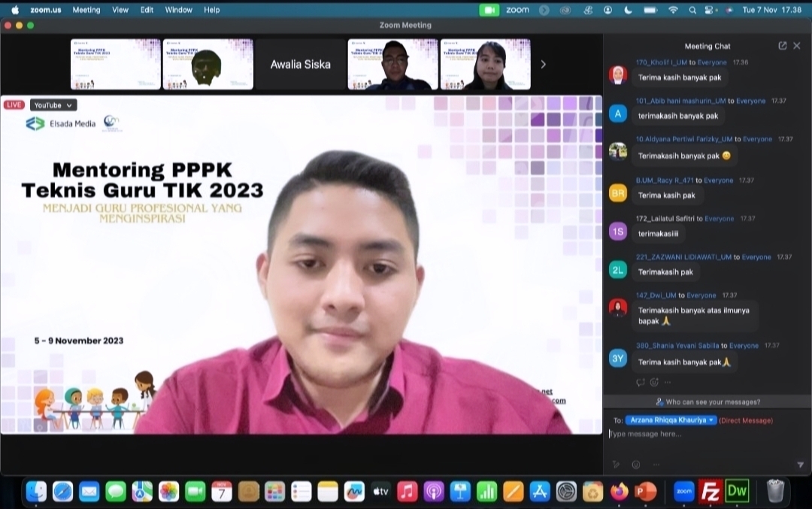Open text formatting options in chat composer
The height and width of the screenshot is (509, 812).
click(x=617, y=465)
